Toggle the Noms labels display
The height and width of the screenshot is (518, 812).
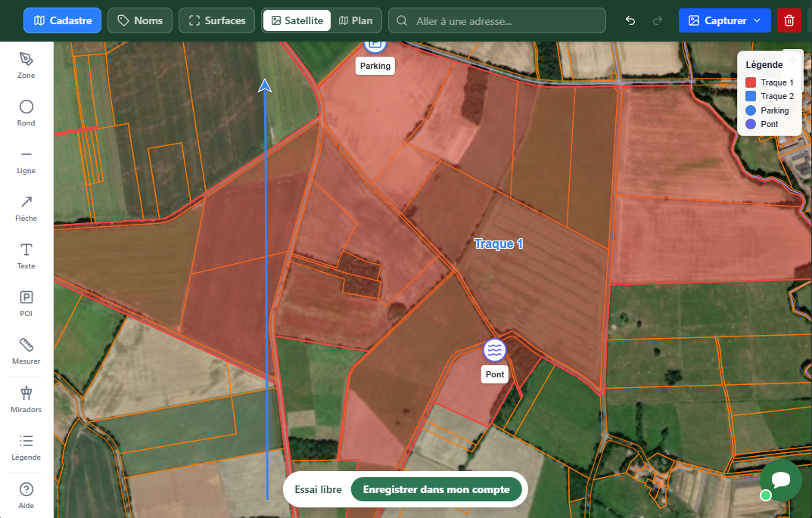[140, 20]
